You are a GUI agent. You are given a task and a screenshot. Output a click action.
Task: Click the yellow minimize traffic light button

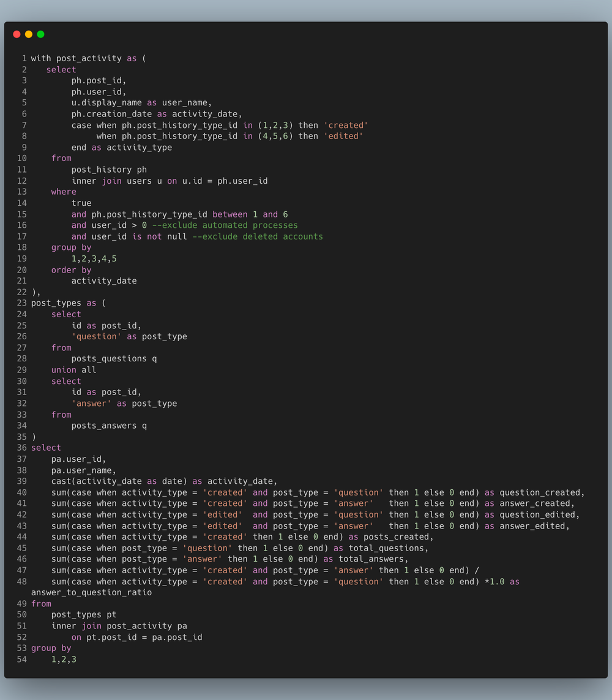pyautogui.click(x=28, y=35)
